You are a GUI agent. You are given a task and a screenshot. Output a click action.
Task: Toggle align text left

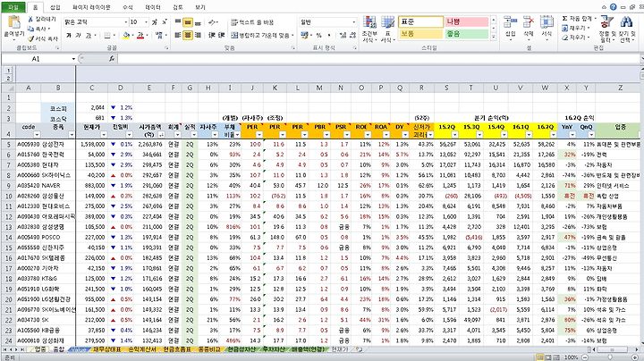pyautogui.click(x=178, y=36)
